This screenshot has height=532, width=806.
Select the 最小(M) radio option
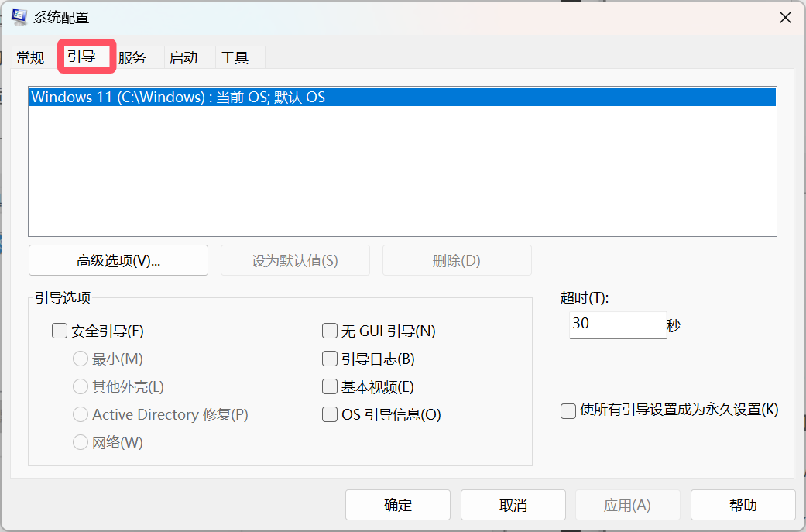click(x=81, y=359)
